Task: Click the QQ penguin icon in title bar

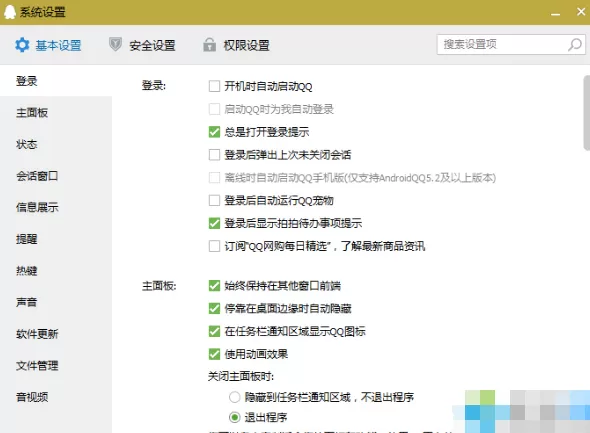Action: [10, 12]
